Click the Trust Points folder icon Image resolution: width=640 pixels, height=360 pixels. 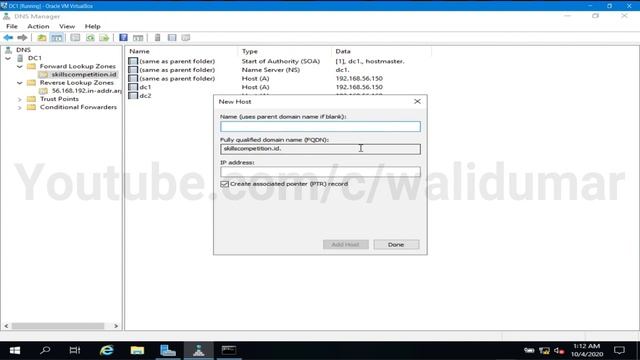tap(31, 99)
